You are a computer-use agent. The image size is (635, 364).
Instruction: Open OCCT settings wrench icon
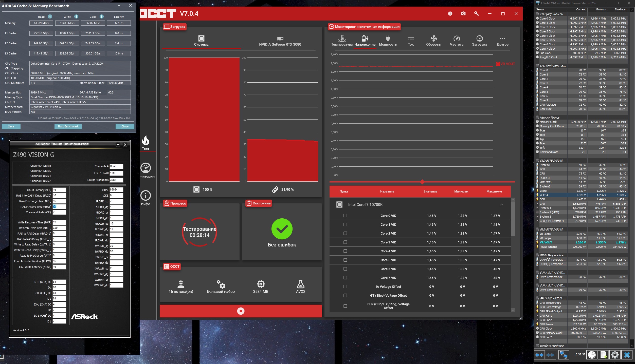(476, 13)
